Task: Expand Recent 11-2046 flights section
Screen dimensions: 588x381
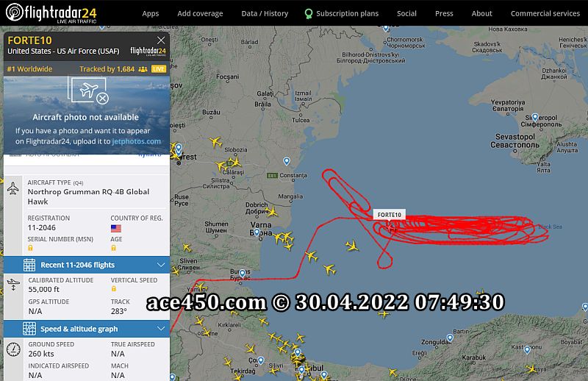Action: 87,265
